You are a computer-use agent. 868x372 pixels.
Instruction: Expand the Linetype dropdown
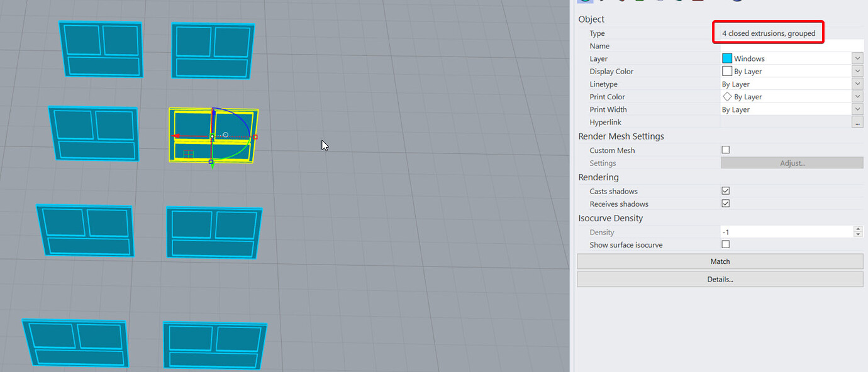pos(857,84)
